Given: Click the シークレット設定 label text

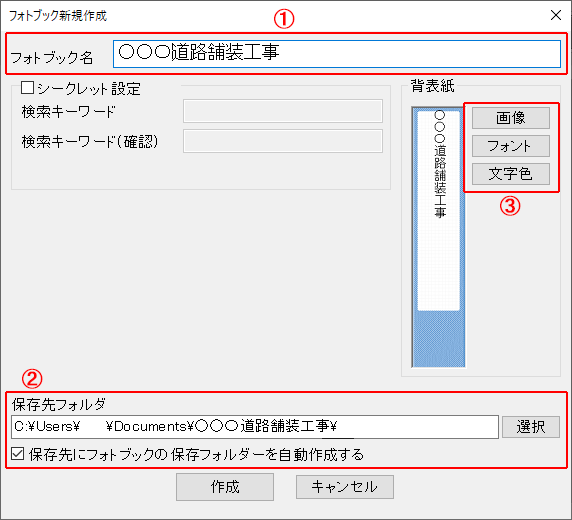Looking at the screenshot, I should pyautogui.click(x=89, y=89).
